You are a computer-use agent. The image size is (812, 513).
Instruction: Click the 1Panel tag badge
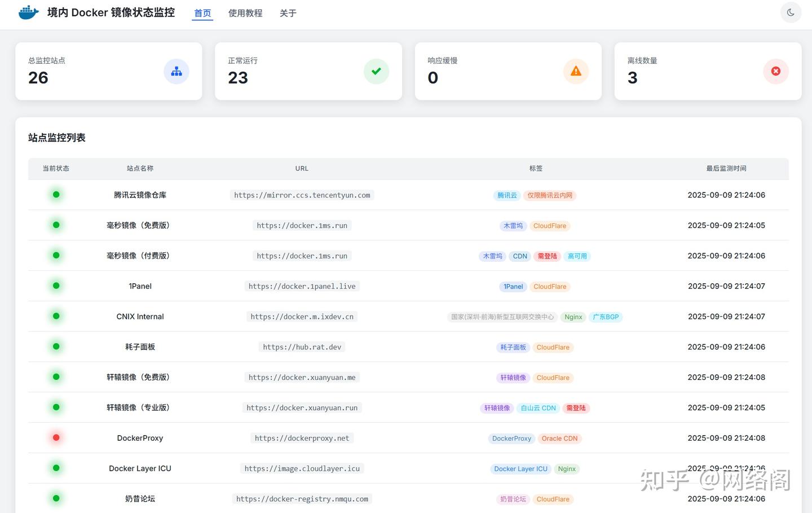(x=513, y=287)
